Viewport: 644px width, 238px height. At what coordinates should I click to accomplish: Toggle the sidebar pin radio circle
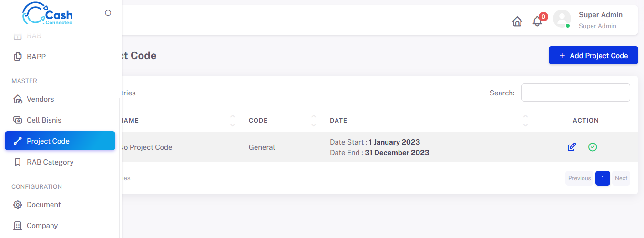(x=108, y=13)
